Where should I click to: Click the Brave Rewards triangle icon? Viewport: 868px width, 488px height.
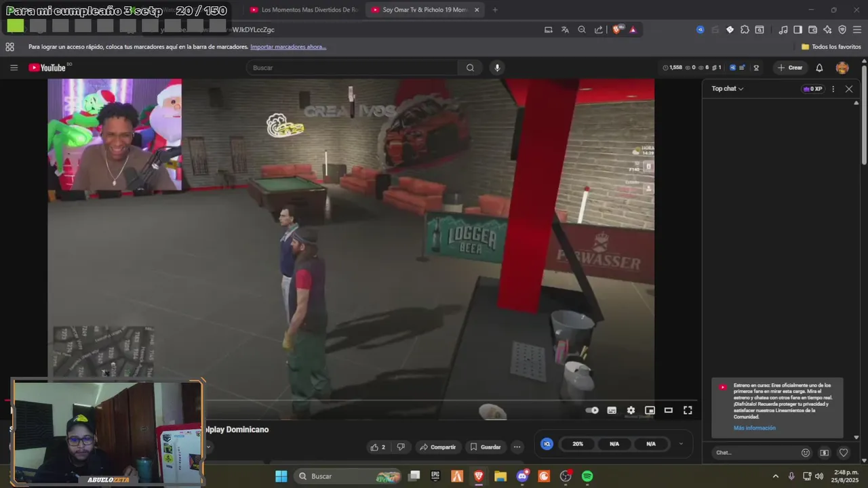pos(633,30)
